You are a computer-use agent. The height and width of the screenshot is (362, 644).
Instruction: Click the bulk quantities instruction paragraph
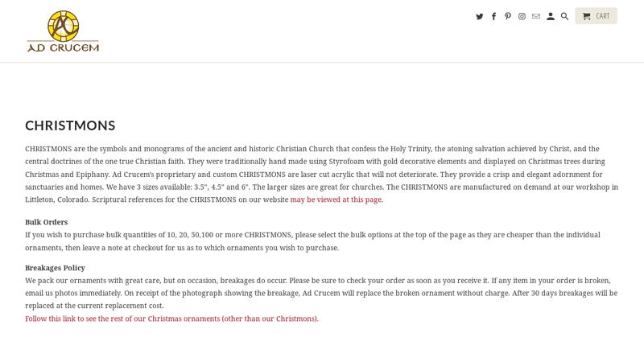(x=312, y=241)
